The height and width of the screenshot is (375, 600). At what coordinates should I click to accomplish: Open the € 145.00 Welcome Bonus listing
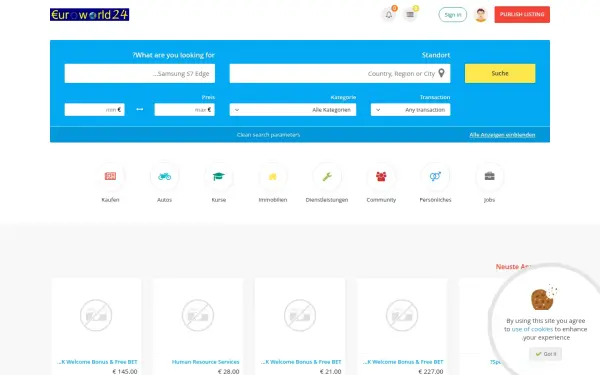click(x=97, y=362)
